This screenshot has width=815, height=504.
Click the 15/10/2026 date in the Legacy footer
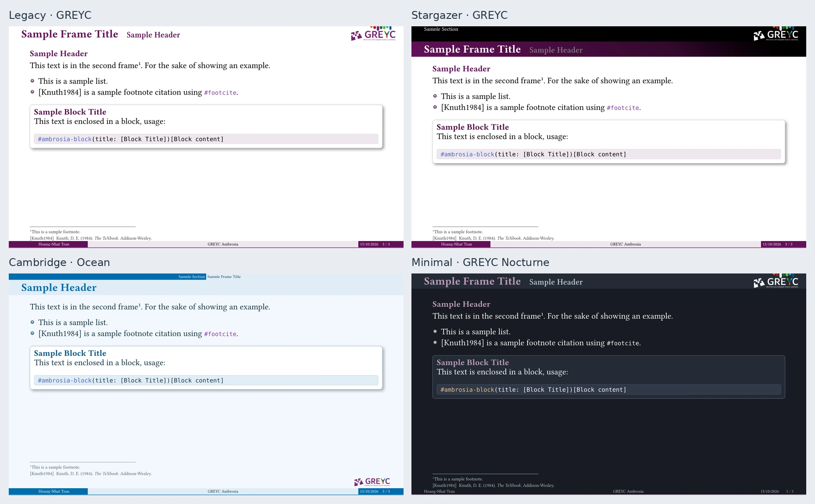pos(369,245)
